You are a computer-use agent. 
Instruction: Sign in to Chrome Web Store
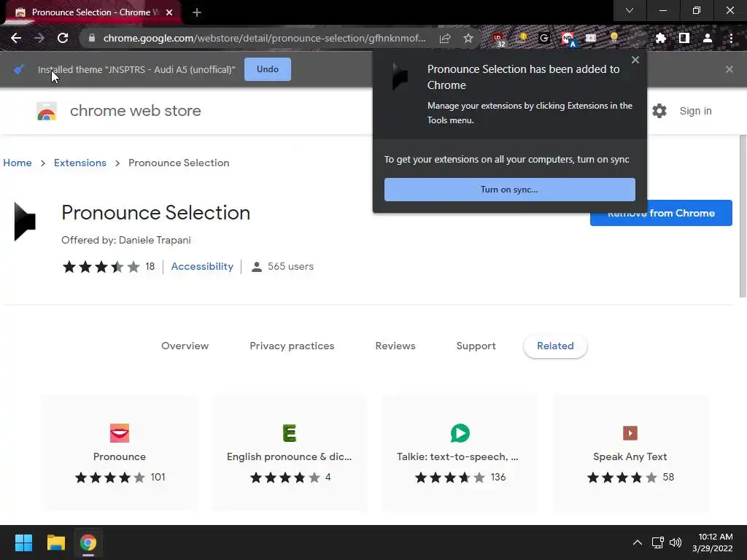pyautogui.click(x=695, y=111)
